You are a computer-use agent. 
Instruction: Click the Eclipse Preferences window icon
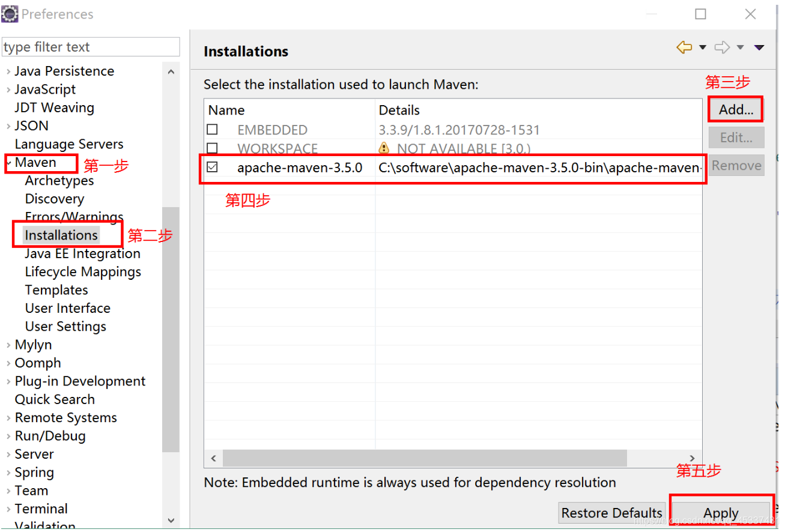click(10, 14)
